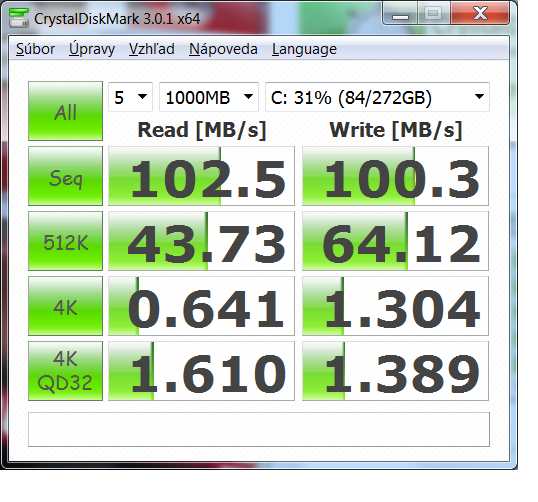
Task: Open the Súbor menu
Action: click(35, 49)
